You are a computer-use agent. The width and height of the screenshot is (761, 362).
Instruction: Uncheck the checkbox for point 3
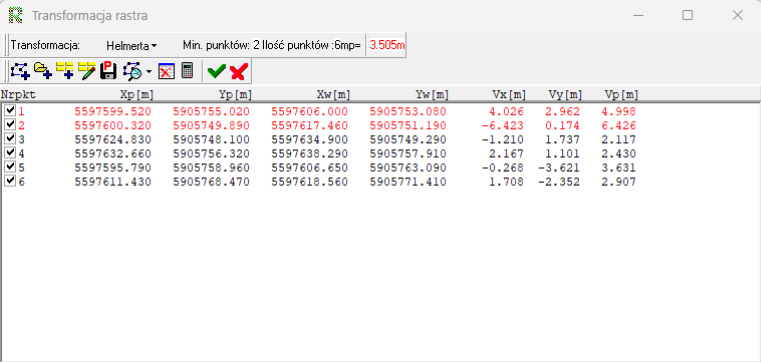coord(10,139)
